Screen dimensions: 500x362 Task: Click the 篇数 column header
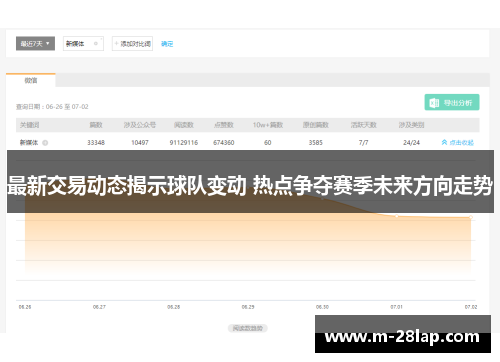96,125
